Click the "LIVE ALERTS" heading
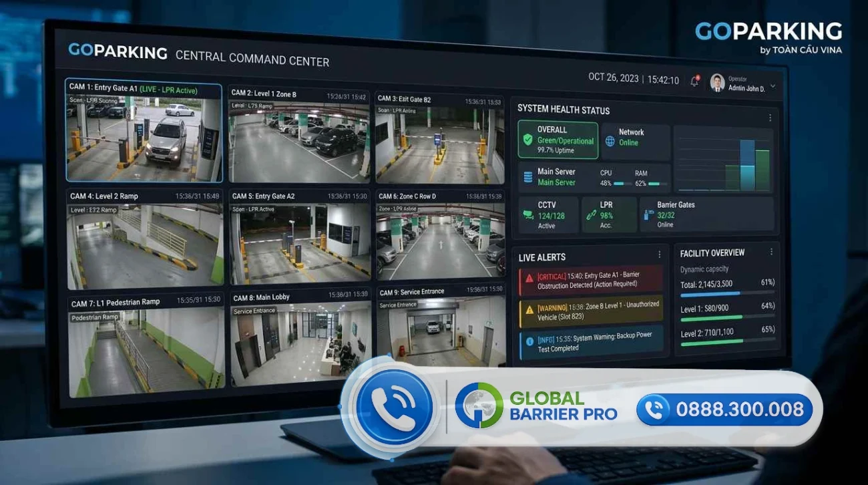The height and width of the screenshot is (485, 868). pos(542,257)
